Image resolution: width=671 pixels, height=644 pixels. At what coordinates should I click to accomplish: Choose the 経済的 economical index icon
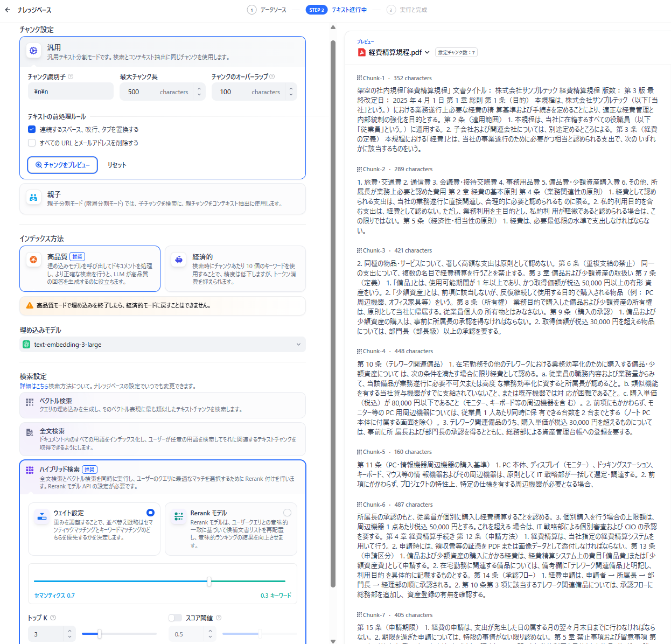tap(179, 260)
